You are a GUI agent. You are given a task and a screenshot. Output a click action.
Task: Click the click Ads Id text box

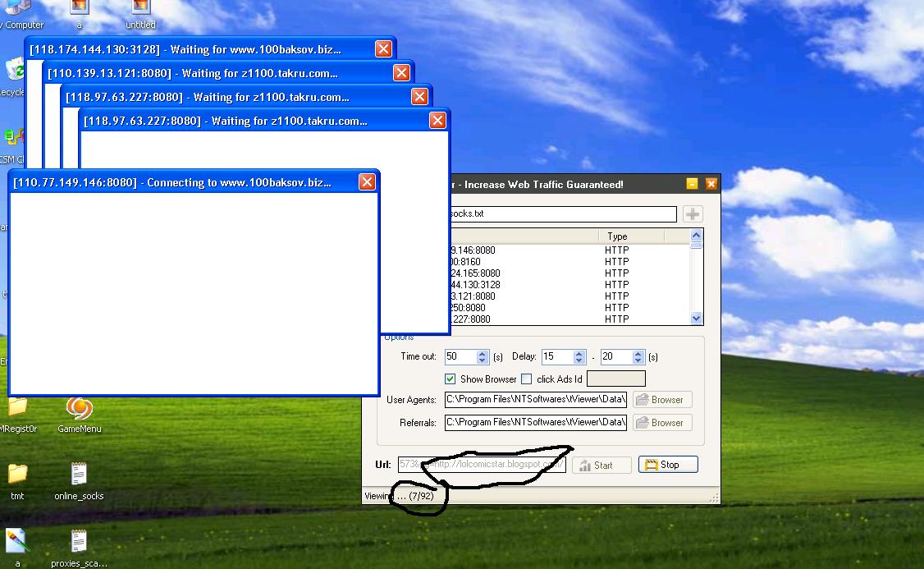(x=616, y=379)
